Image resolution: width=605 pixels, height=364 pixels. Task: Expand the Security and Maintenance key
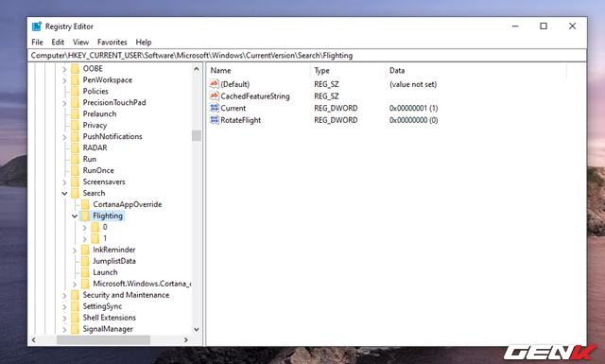[x=64, y=295]
